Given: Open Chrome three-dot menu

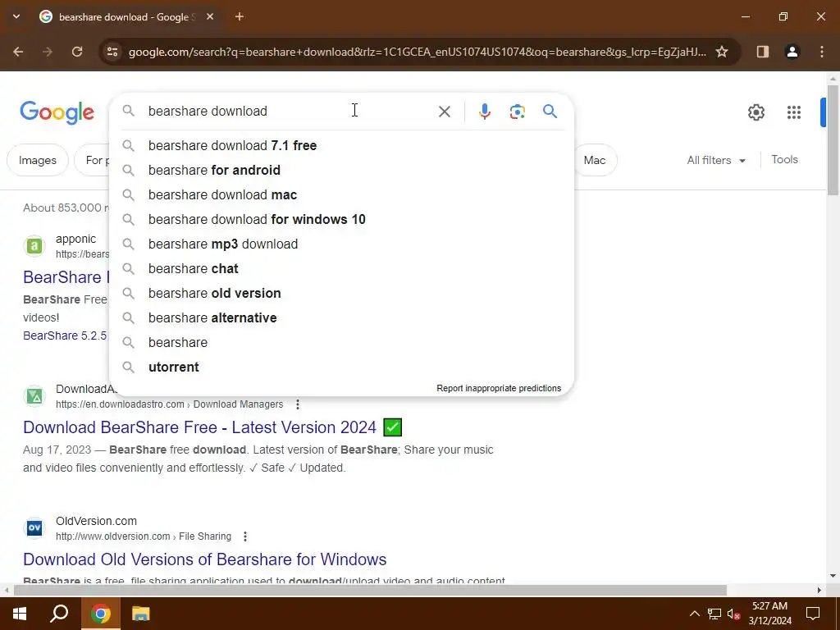Looking at the screenshot, I should pos(822,52).
